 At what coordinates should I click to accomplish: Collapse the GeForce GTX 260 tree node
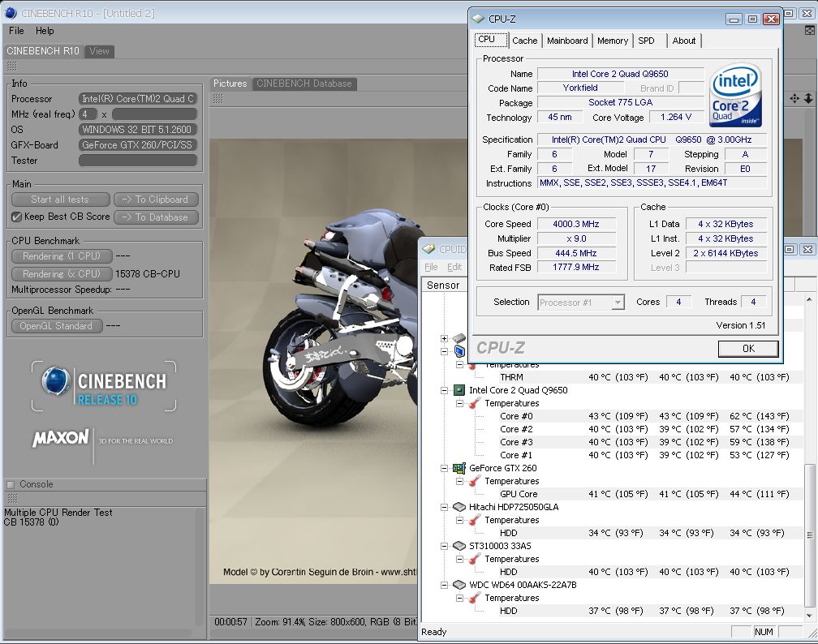click(x=445, y=468)
